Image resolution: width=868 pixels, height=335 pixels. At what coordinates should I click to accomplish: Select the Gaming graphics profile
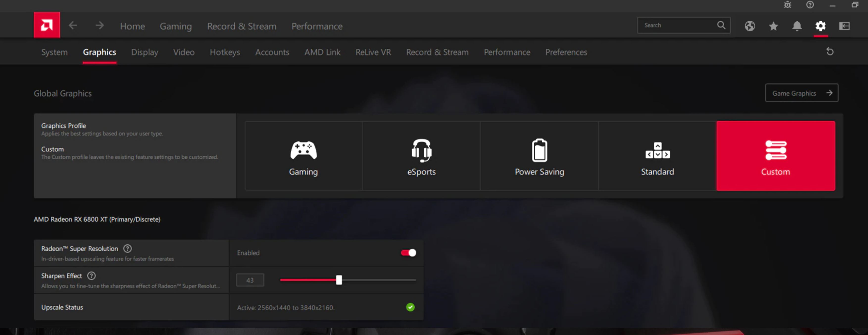[303, 156]
